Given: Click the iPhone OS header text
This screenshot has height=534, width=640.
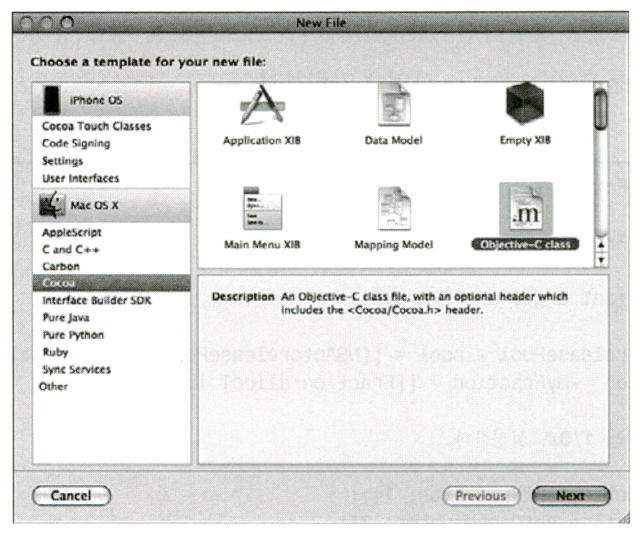Looking at the screenshot, I should [x=96, y=100].
